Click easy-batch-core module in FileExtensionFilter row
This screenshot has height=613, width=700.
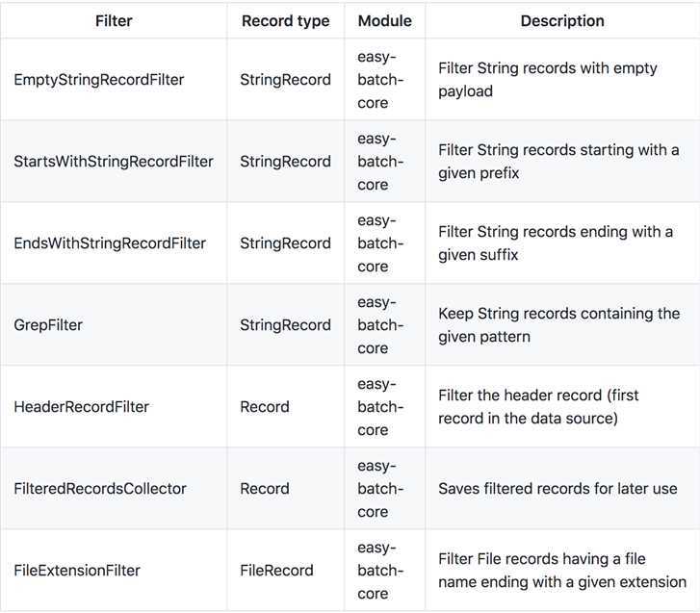point(380,570)
